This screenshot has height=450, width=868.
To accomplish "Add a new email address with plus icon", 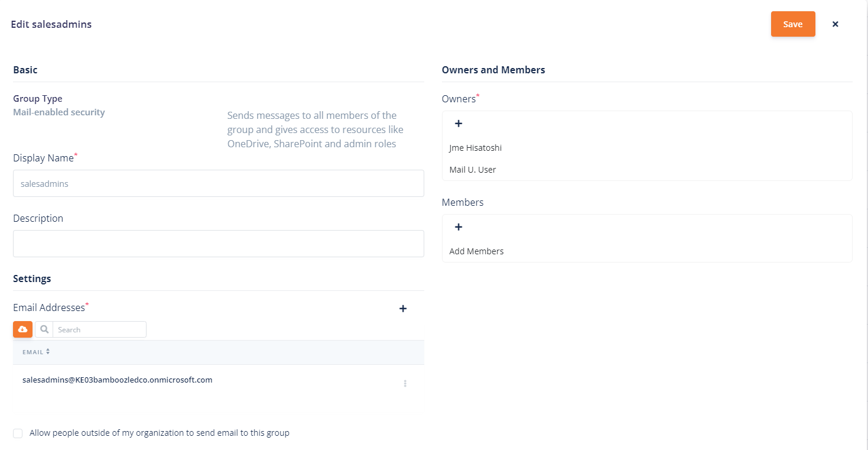I will (403, 309).
